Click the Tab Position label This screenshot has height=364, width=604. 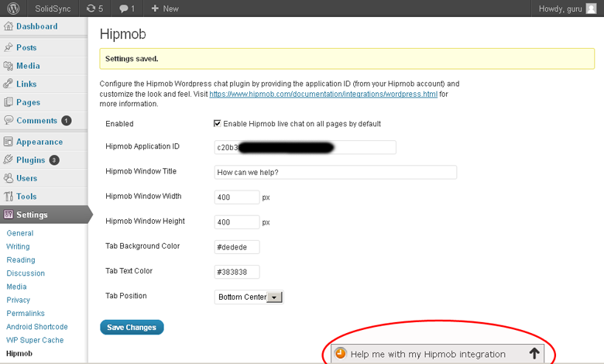coord(126,296)
